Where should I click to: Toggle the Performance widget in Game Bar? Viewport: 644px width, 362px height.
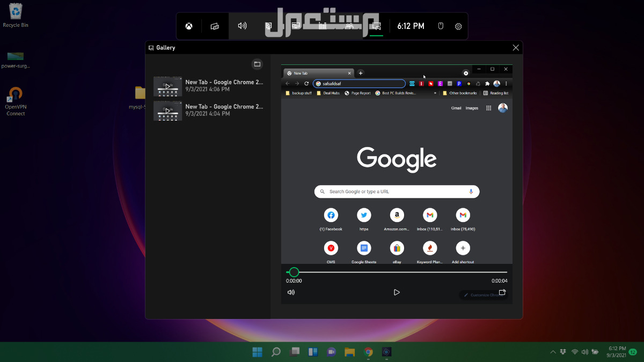[296, 26]
